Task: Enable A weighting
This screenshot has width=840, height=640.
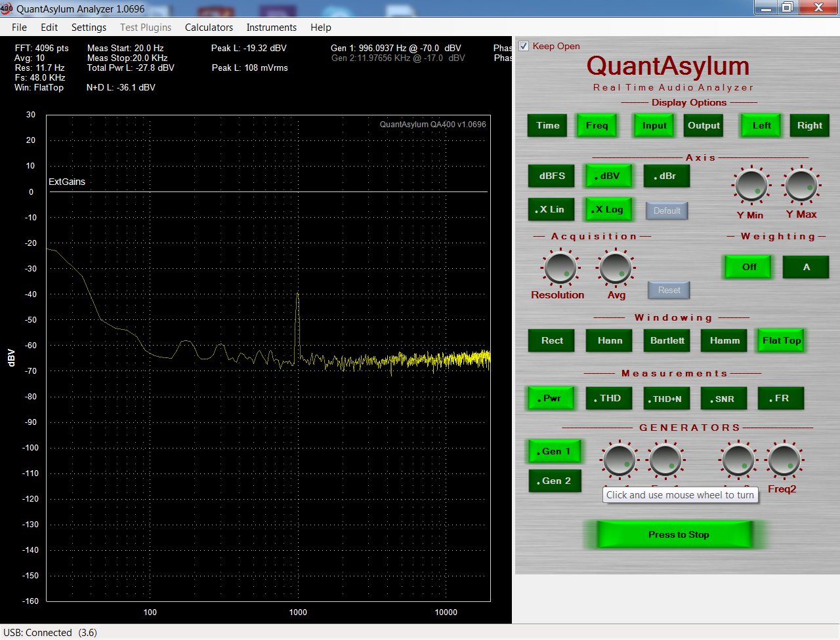Action: click(806, 267)
